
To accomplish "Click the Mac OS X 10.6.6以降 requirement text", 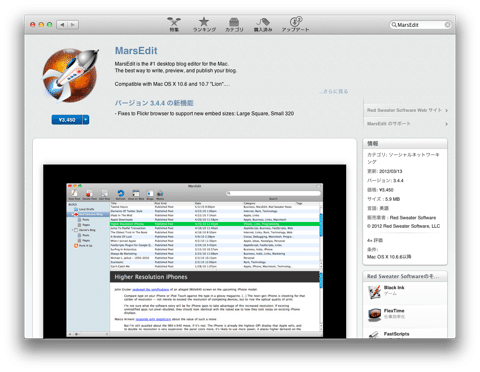I will (x=389, y=257).
